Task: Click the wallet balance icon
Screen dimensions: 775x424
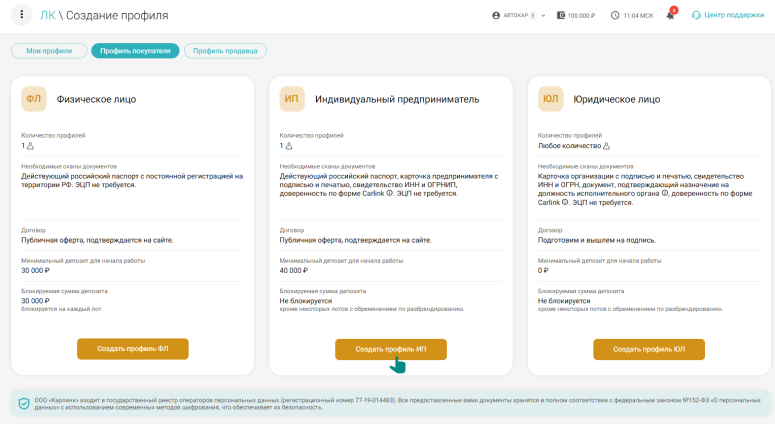Action: click(x=561, y=16)
